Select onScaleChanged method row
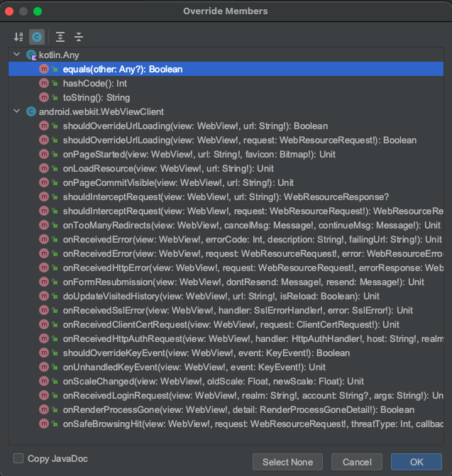Viewport: 452px width, 476px height. tap(226, 381)
